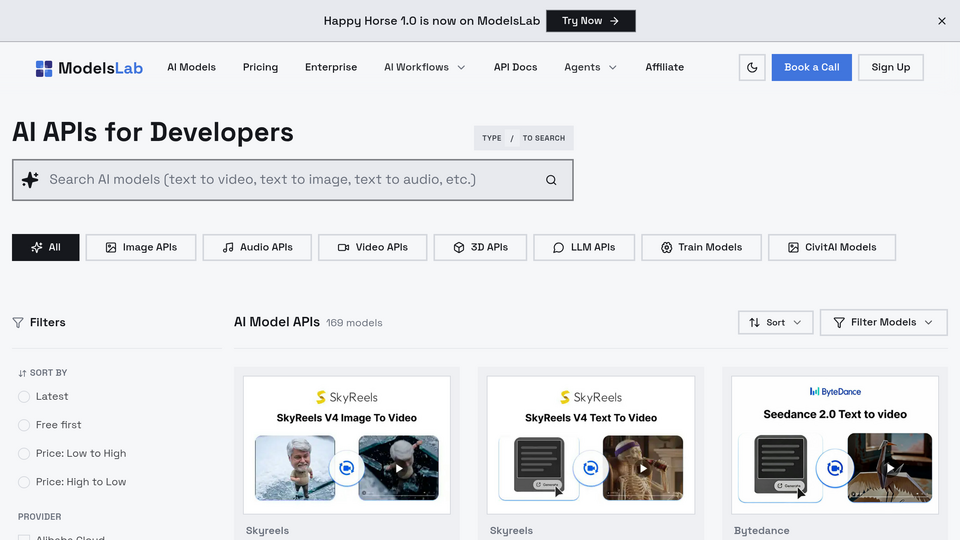Click the ByteDance logo on Seedance card

coord(835,392)
